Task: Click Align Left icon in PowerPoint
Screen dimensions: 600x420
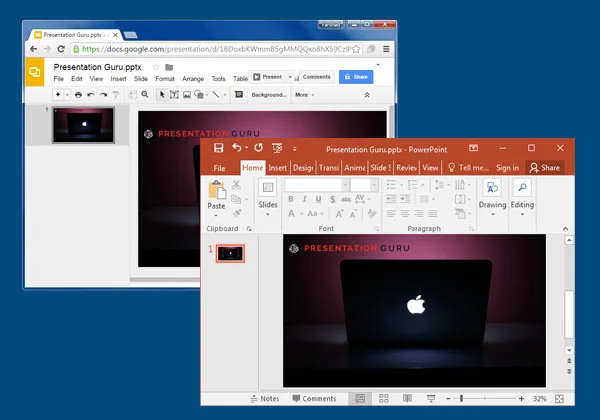Action: tap(391, 213)
